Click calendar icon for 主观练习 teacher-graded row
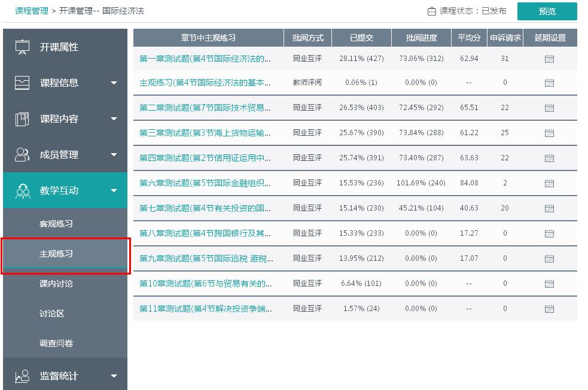Viewport: 588px width, 390px height. coord(549,83)
